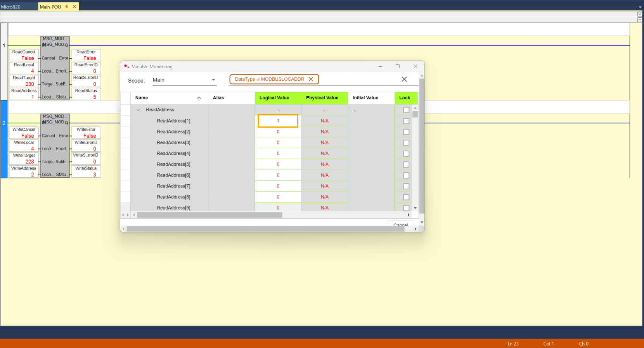
Task: Click the Physical Value column header
Action: (322, 98)
